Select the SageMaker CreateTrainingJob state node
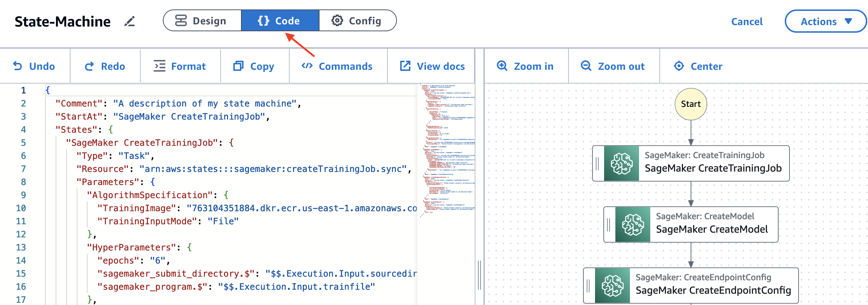Viewport: 868px width, 305px height. click(x=691, y=163)
